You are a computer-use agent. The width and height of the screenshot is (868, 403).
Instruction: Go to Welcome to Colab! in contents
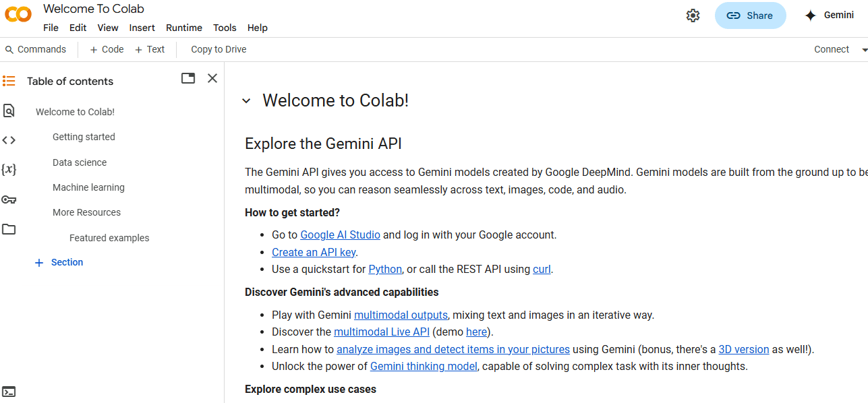76,112
